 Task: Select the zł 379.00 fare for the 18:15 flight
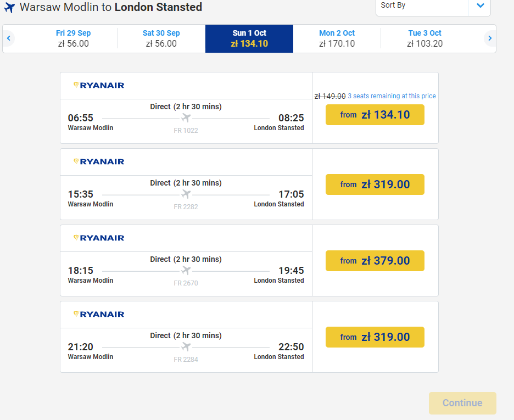pyautogui.click(x=375, y=261)
